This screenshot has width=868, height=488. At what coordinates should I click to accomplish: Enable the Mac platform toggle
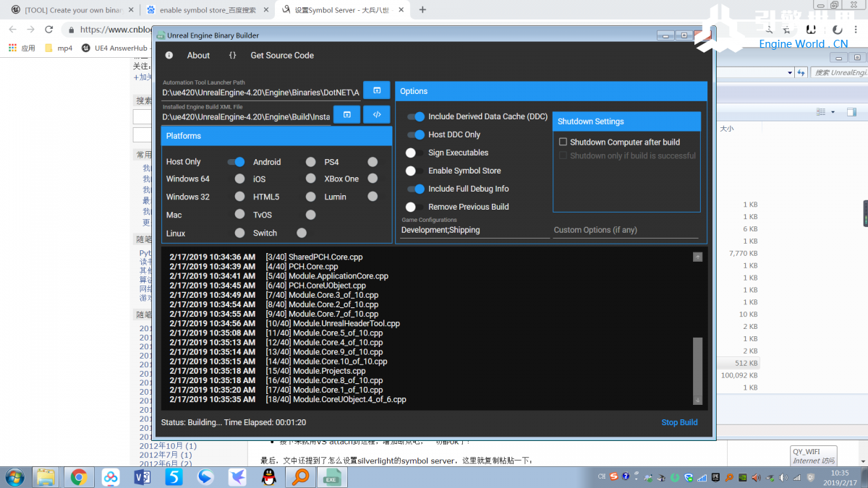pyautogui.click(x=239, y=214)
